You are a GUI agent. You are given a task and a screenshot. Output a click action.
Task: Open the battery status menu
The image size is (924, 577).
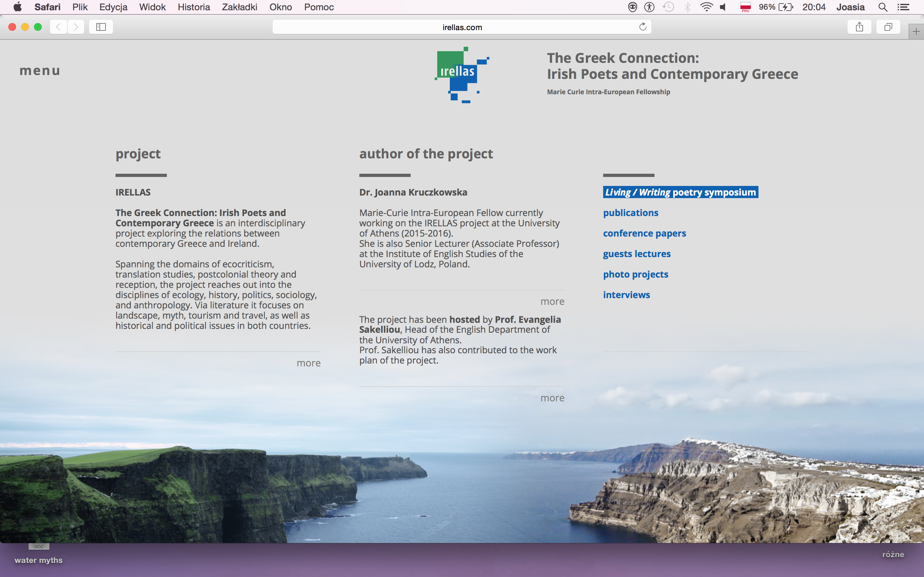pos(786,7)
